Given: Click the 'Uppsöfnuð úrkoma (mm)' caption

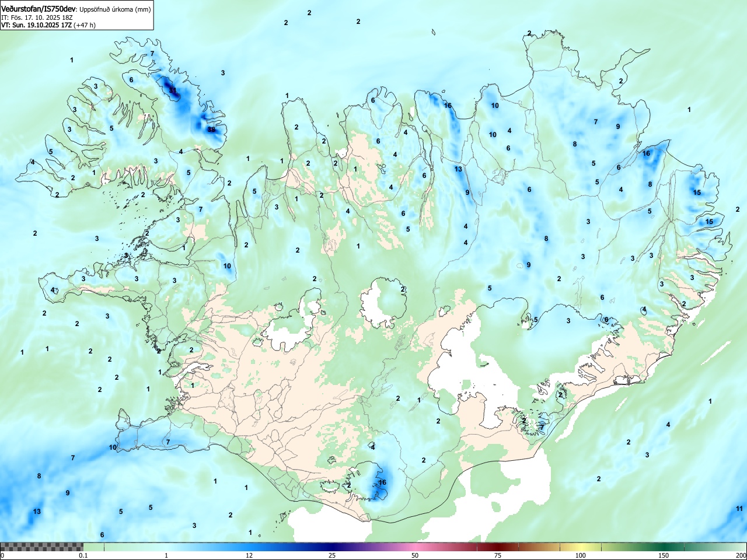Looking at the screenshot, I should (x=114, y=9).
